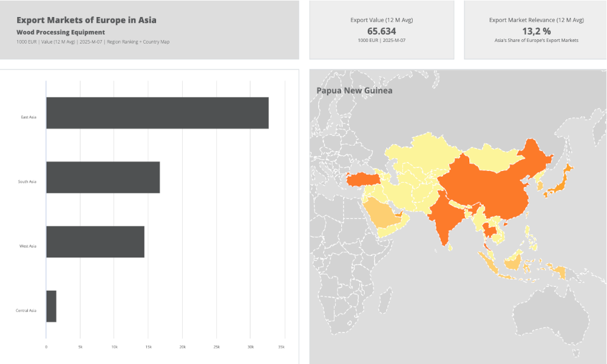Click the 'Wood Processing Equipment' subtitle
Viewport: 607px width, 364px height.
pos(61,32)
